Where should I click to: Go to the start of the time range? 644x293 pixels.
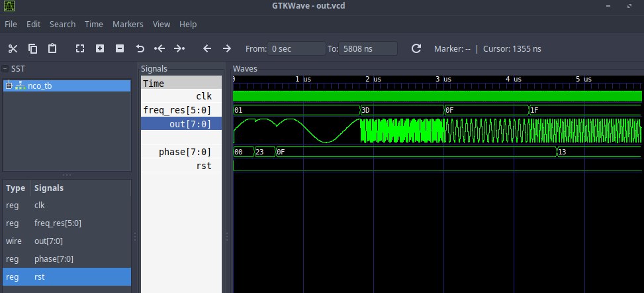[160, 49]
